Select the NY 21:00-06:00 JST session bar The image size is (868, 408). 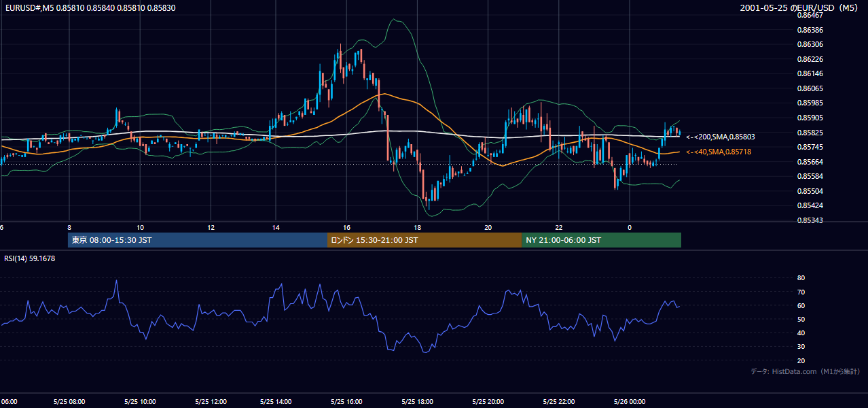pos(601,240)
